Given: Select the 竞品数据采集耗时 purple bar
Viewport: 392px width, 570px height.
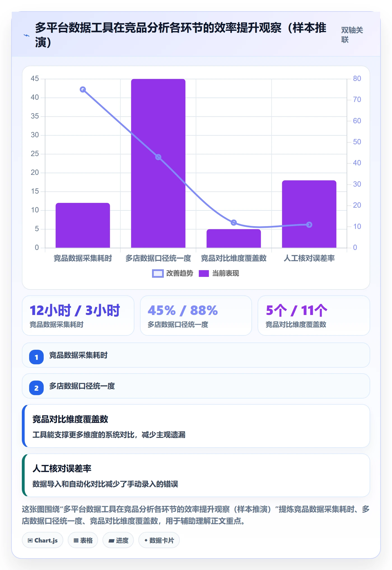Looking at the screenshot, I should [83, 225].
